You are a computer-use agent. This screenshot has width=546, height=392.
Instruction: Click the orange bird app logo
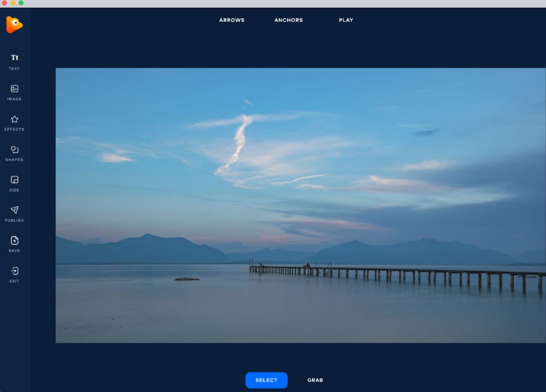click(14, 24)
